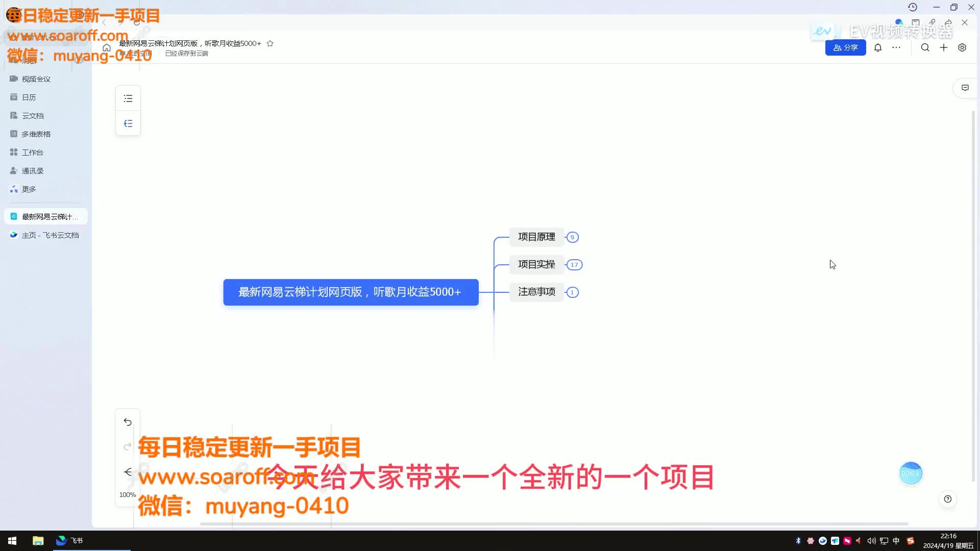980x551 pixels.
Task: Click the copy link chain icon
Action: click(932, 22)
